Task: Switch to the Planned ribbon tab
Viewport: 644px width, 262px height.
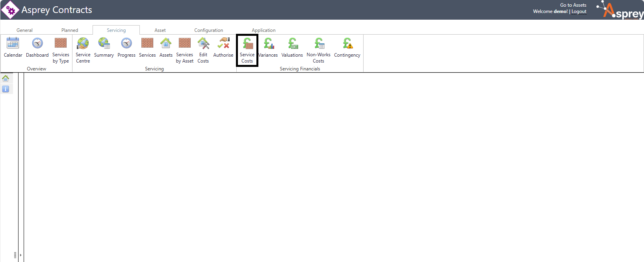Action: 70,30
